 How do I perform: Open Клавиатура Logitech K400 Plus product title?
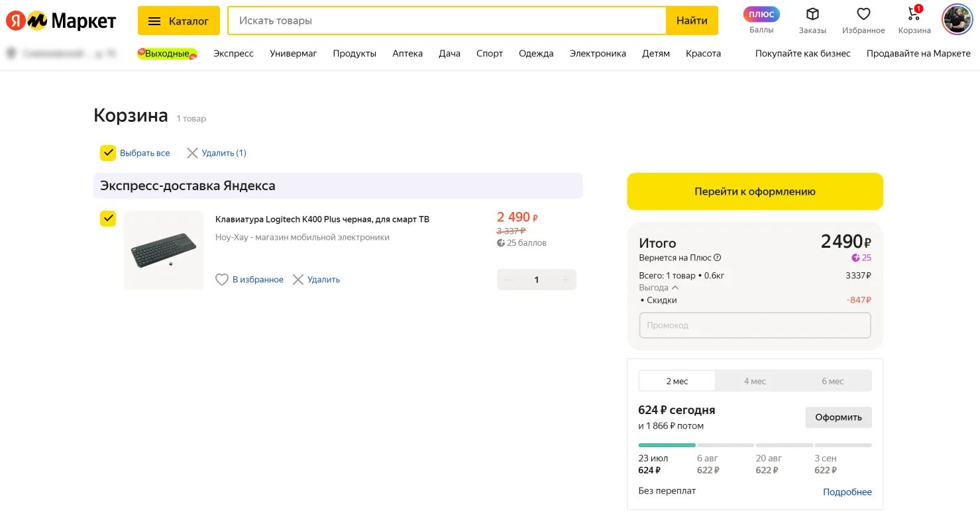click(322, 219)
